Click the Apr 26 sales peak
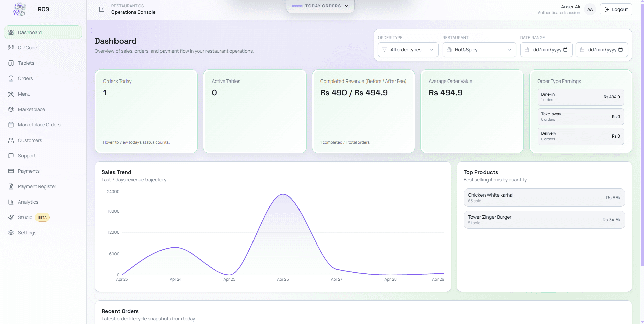644x324 pixels. pos(283,194)
